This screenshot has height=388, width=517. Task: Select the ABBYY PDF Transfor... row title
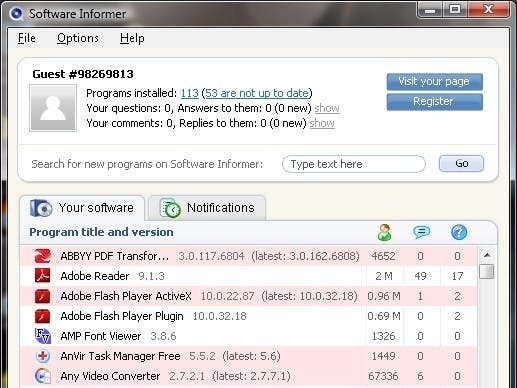point(115,256)
